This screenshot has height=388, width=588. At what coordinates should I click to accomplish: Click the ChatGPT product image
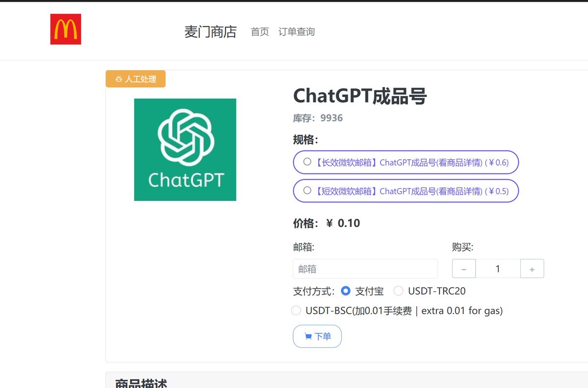185,150
